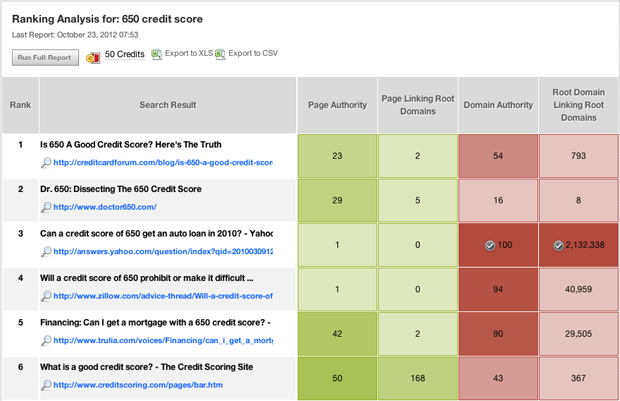Click magnifier icon beside answers.yahoo.com URL
The image size is (620, 401).
(46, 252)
